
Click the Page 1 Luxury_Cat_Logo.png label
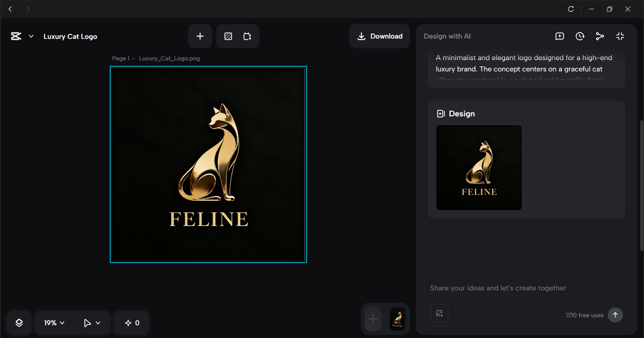coord(156,58)
